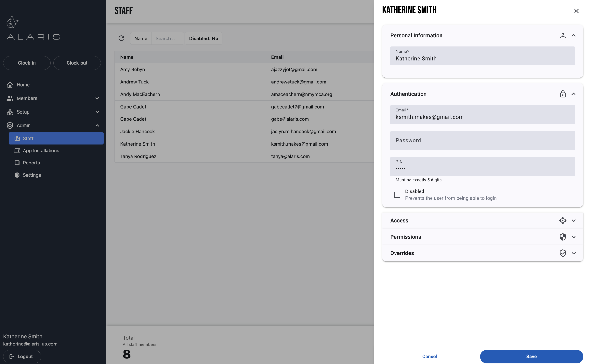Click the Cancel link
591x364 pixels.
pyautogui.click(x=429, y=356)
